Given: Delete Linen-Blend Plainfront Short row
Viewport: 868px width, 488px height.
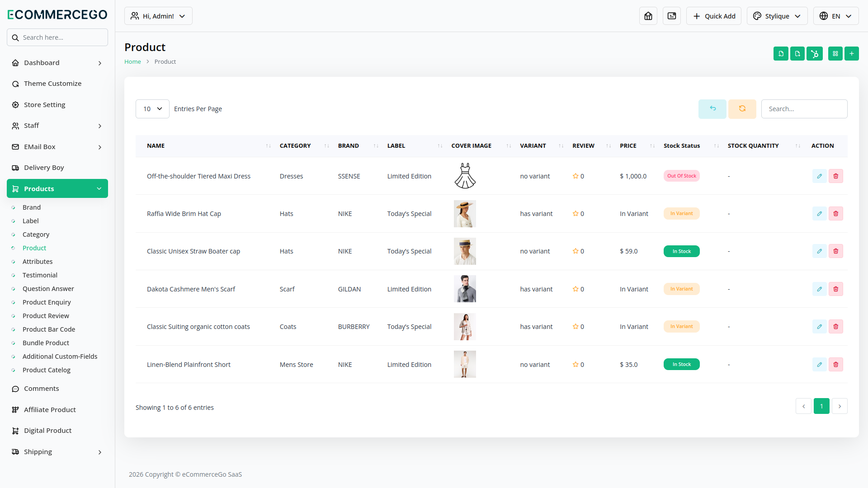Looking at the screenshot, I should [x=835, y=364].
